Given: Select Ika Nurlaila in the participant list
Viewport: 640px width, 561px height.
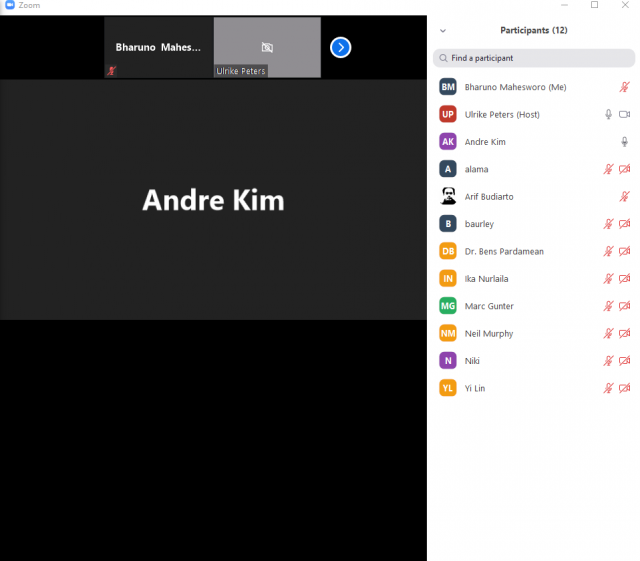Looking at the screenshot, I should coord(486,278).
